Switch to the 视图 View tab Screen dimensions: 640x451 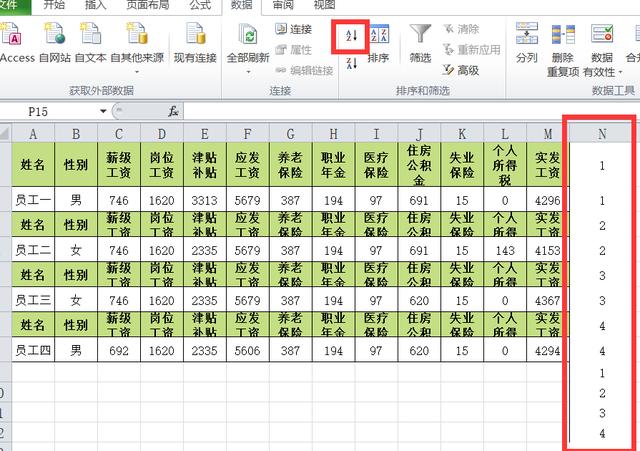pos(324,6)
